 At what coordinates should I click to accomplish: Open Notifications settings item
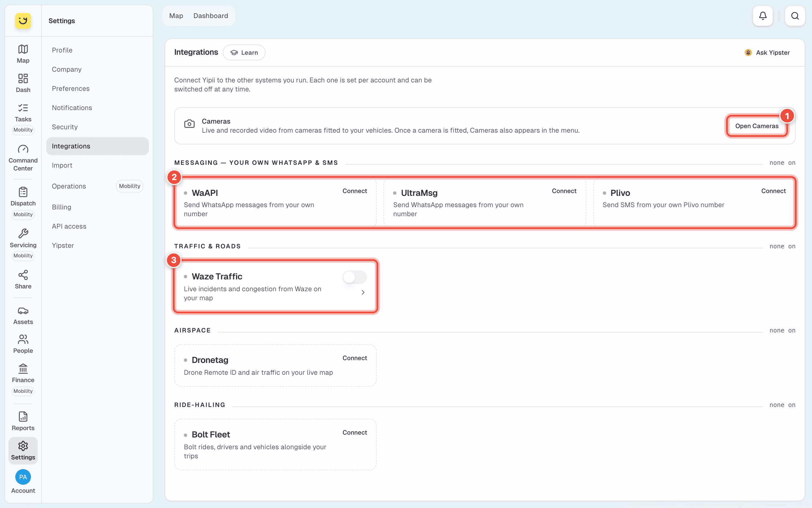[97, 108]
